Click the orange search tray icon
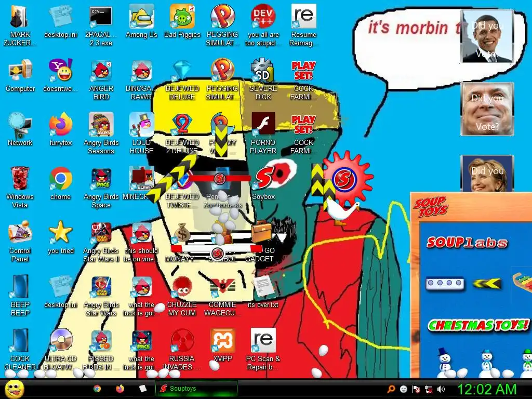The height and width of the screenshot is (399, 532). coord(391,389)
